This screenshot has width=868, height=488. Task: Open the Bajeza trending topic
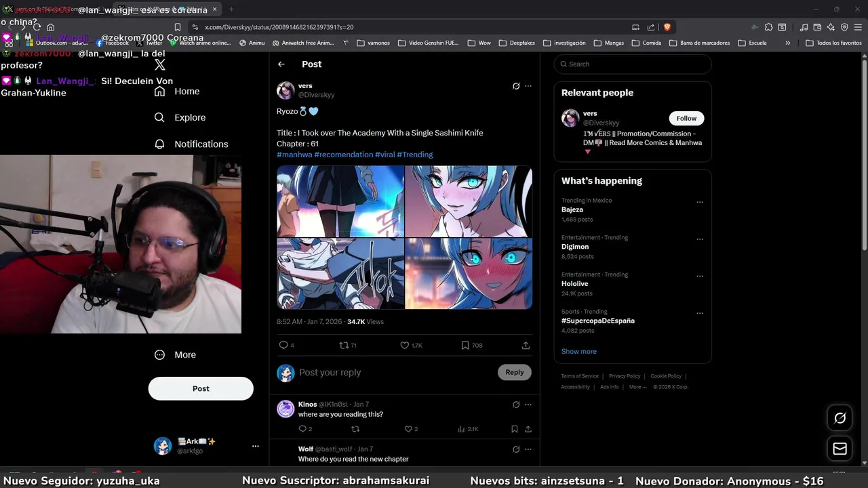click(572, 209)
